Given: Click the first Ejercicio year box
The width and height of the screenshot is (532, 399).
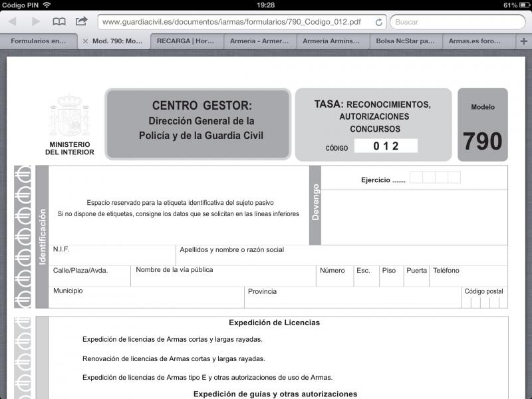Looking at the screenshot, I should click(416, 178).
